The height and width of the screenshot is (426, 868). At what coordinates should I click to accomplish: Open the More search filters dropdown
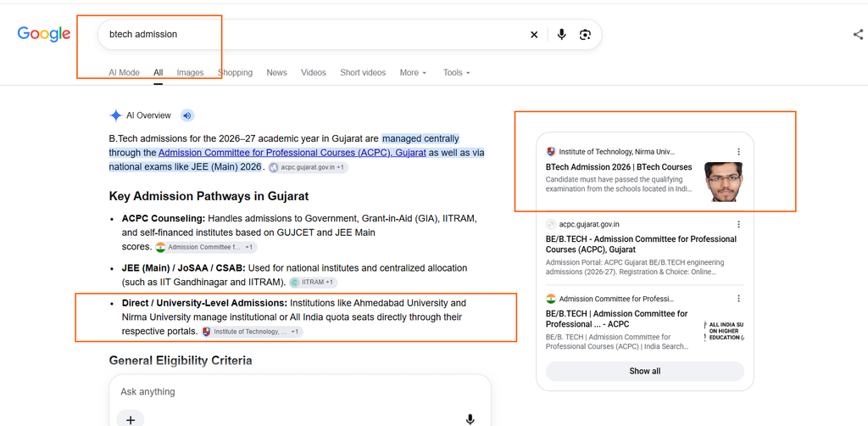(413, 73)
